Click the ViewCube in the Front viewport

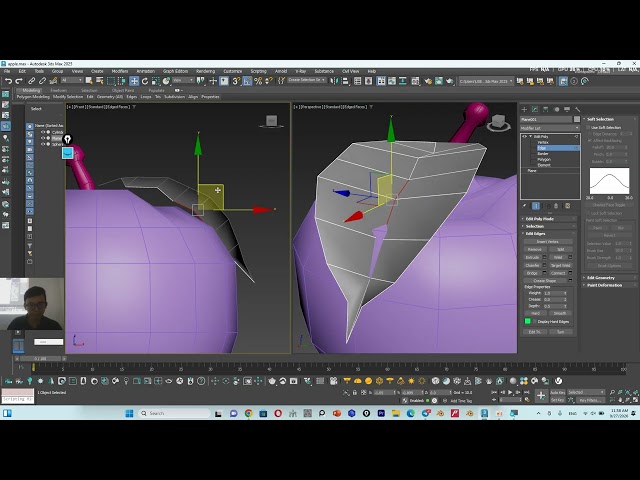point(271,121)
